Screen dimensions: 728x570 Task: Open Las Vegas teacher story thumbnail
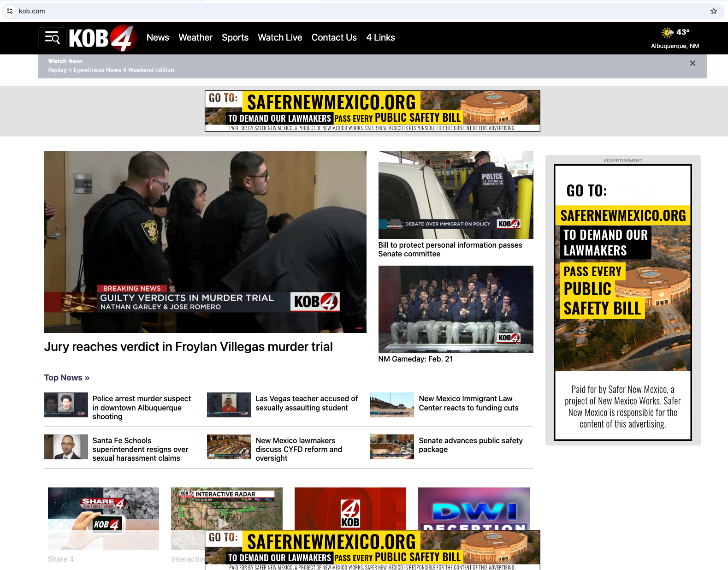pos(229,405)
